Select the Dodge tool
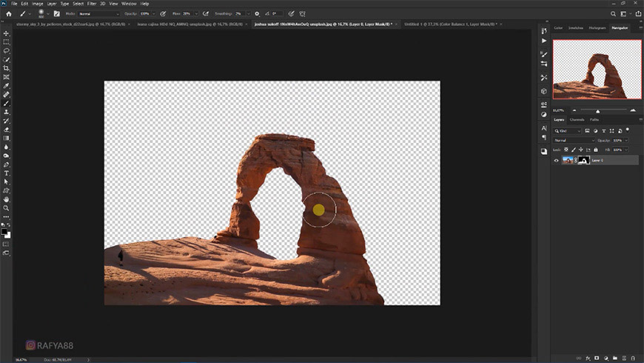Image resolution: width=644 pixels, height=363 pixels. 6,156
